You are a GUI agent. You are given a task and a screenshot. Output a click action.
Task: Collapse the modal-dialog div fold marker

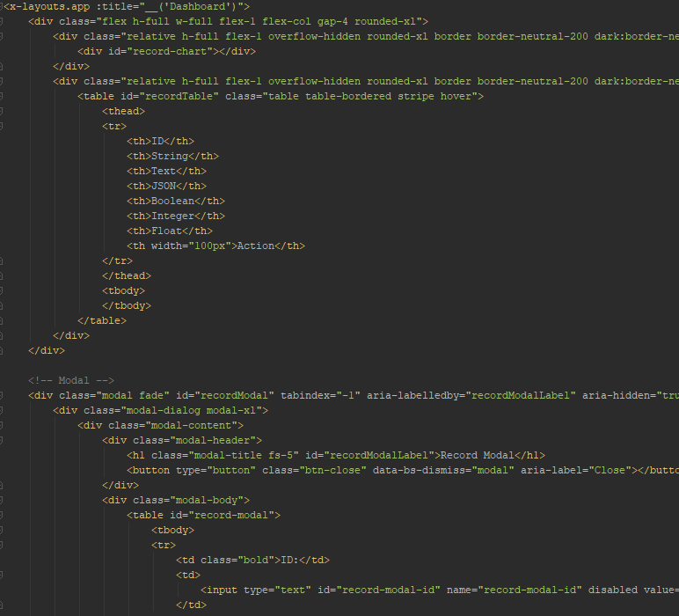click(3, 410)
